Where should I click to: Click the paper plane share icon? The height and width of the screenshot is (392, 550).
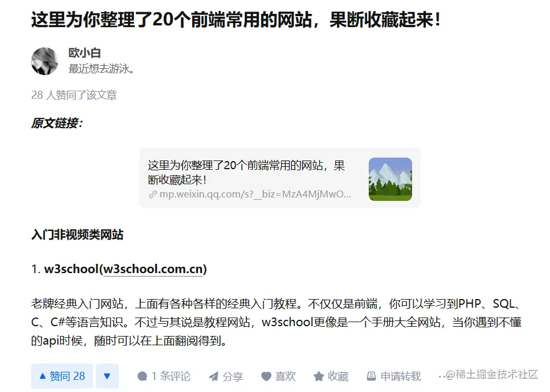pos(214,376)
